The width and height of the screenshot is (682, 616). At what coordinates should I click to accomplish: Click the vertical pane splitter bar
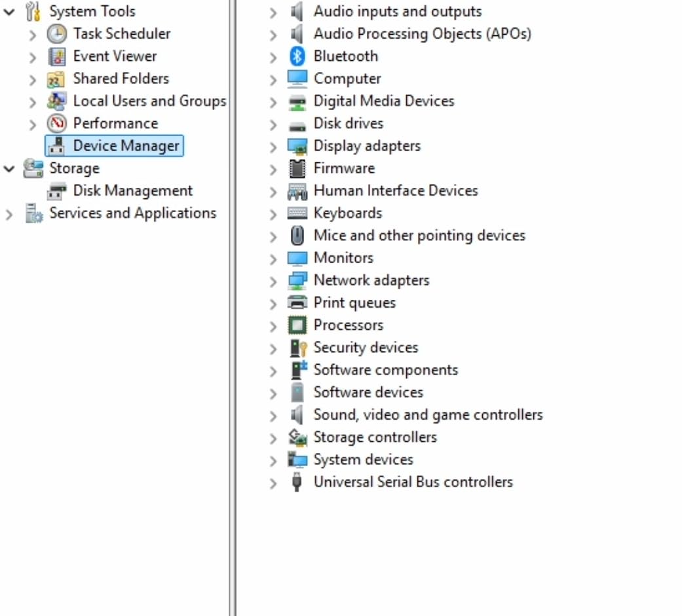click(233, 308)
